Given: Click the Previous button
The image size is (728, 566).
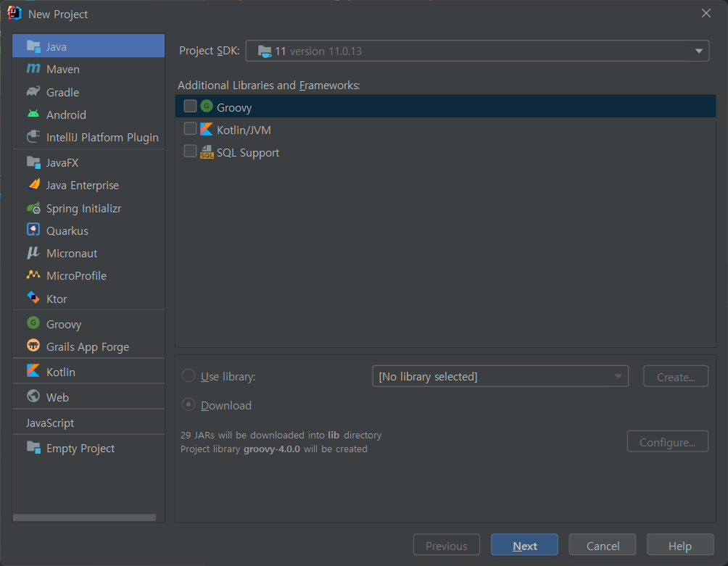Looking at the screenshot, I should tap(447, 545).
